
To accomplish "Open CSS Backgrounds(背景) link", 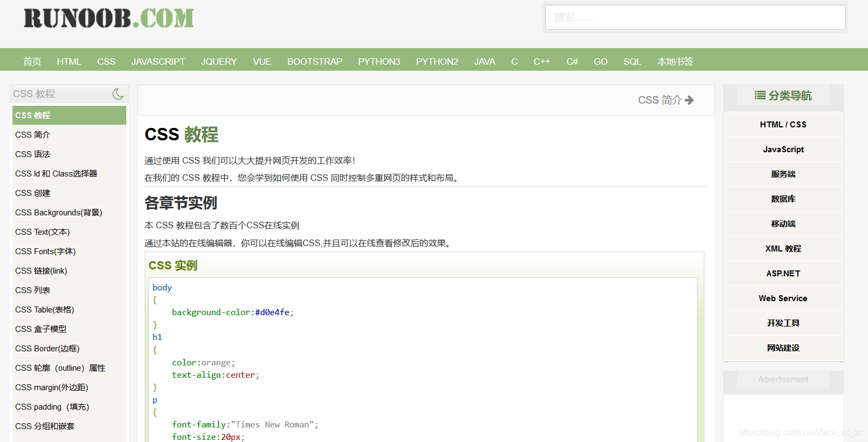I will [69, 213].
